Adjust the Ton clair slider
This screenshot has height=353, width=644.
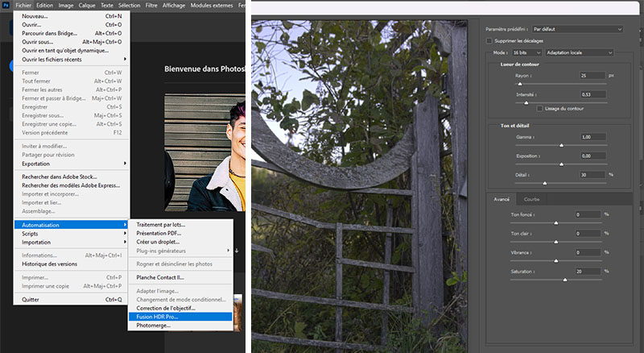click(x=556, y=242)
